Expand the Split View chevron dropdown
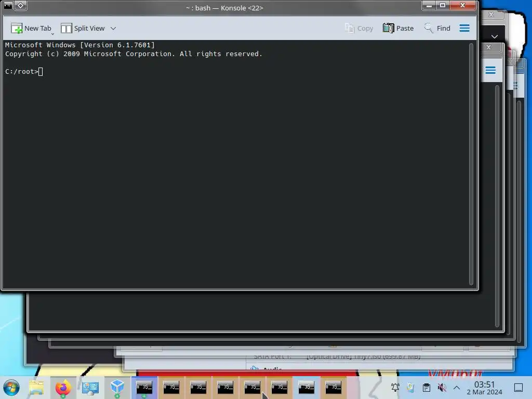The width and height of the screenshot is (532, 399). coord(113,28)
